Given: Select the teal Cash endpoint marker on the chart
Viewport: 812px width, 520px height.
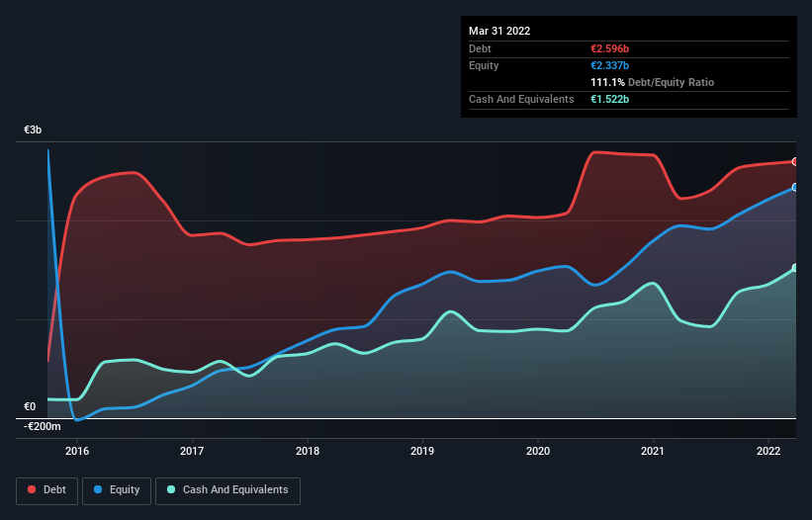Looking at the screenshot, I should (x=795, y=268).
